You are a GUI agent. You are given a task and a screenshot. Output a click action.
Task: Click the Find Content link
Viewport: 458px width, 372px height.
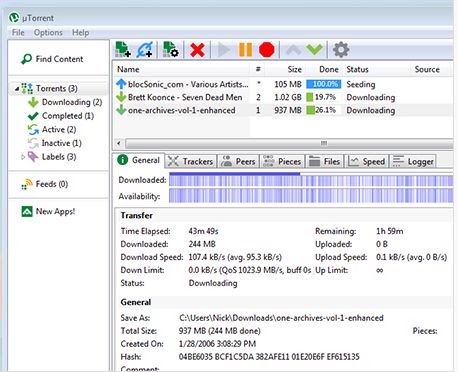pyautogui.click(x=59, y=59)
